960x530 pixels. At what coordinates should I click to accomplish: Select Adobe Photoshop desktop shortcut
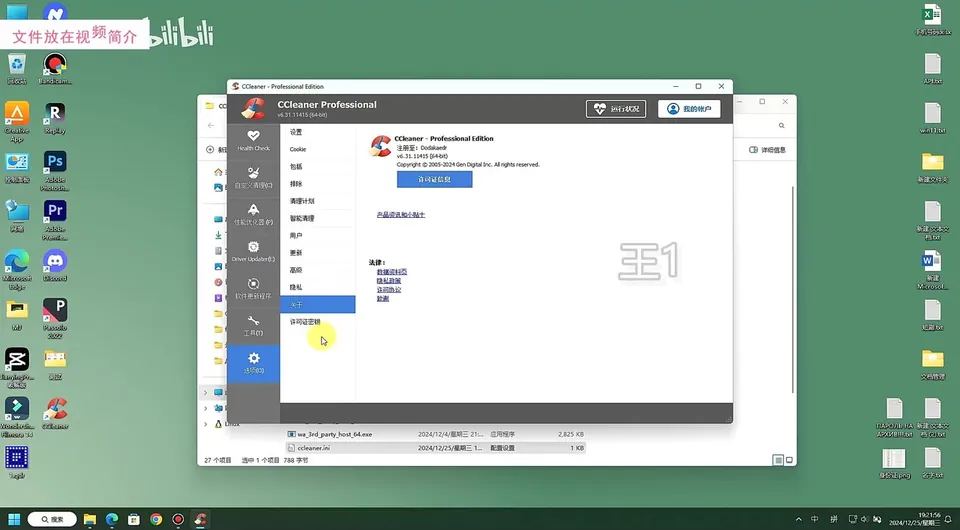[x=55, y=171]
